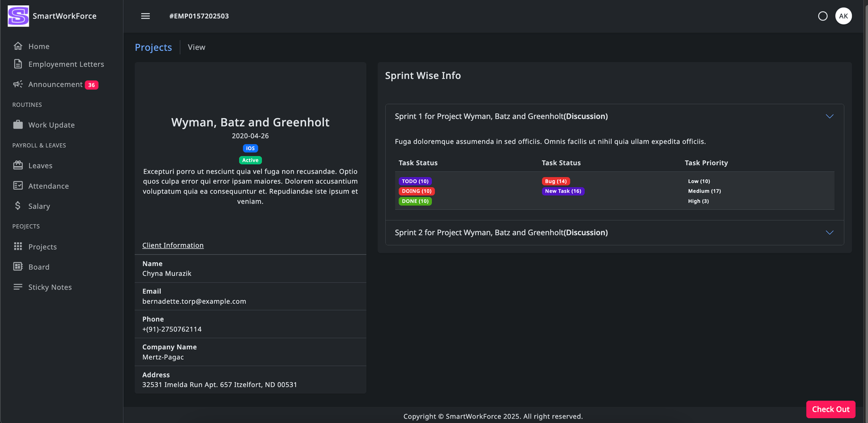This screenshot has height=423, width=868.
Task: Open Employment Letters document icon
Action: pos(18,65)
